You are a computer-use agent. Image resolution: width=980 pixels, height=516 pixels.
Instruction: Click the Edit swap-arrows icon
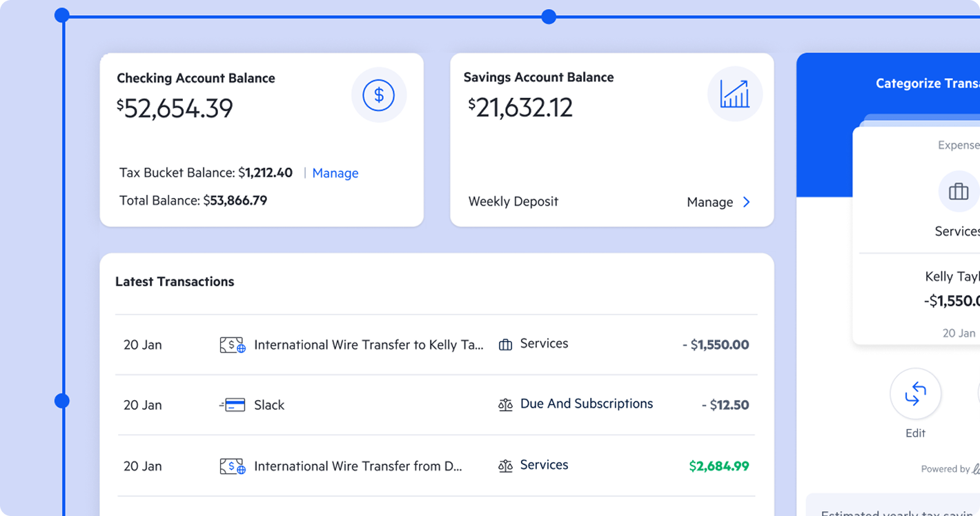pos(916,394)
